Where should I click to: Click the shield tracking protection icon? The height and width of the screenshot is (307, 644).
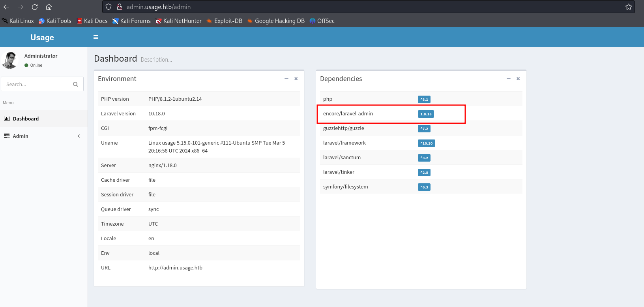coord(109,7)
